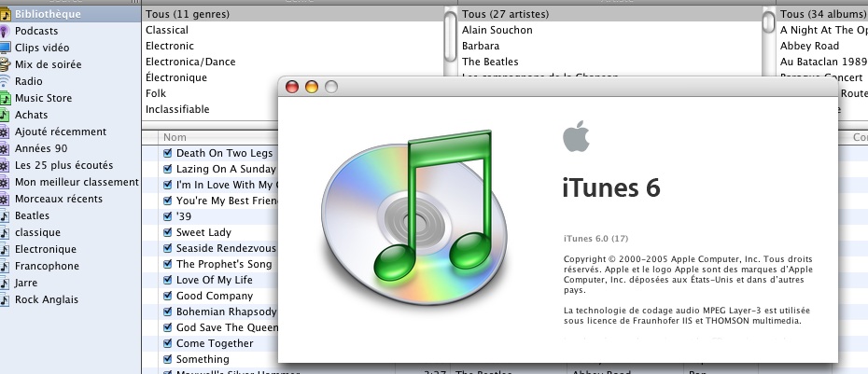Close the About iTunes window

pos(292,87)
